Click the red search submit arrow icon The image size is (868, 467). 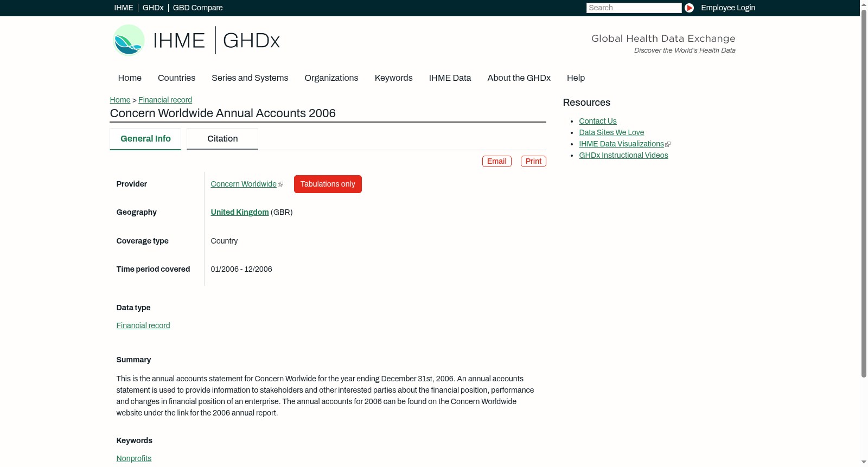click(689, 8)
